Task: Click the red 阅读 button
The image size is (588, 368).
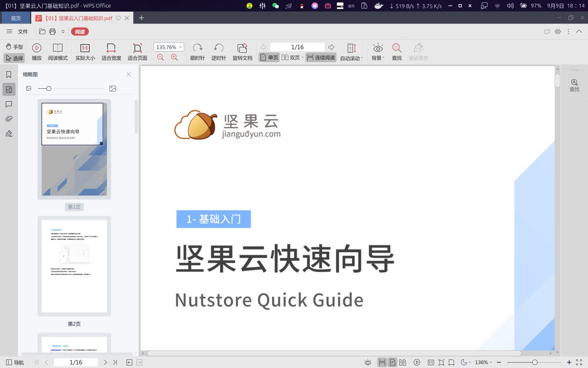Action: coord(80,32)
